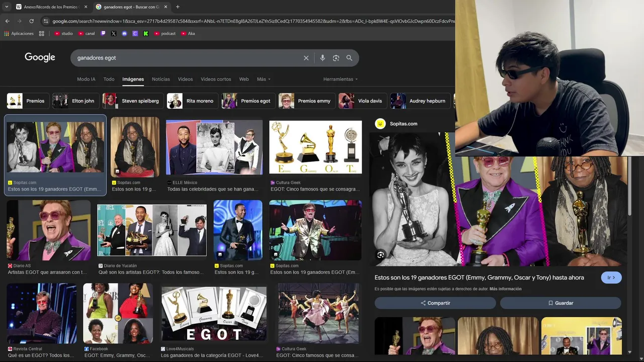Select the Premios filter chip

point(28,101)
